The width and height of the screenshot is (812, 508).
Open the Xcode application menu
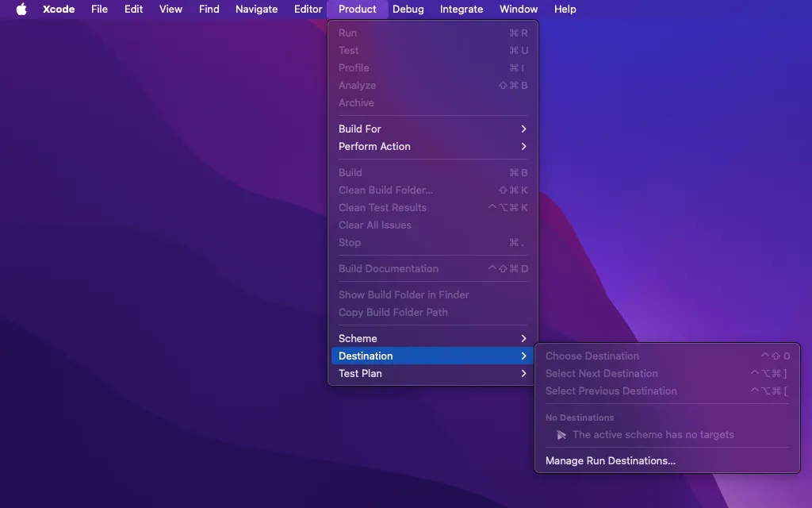59,9
